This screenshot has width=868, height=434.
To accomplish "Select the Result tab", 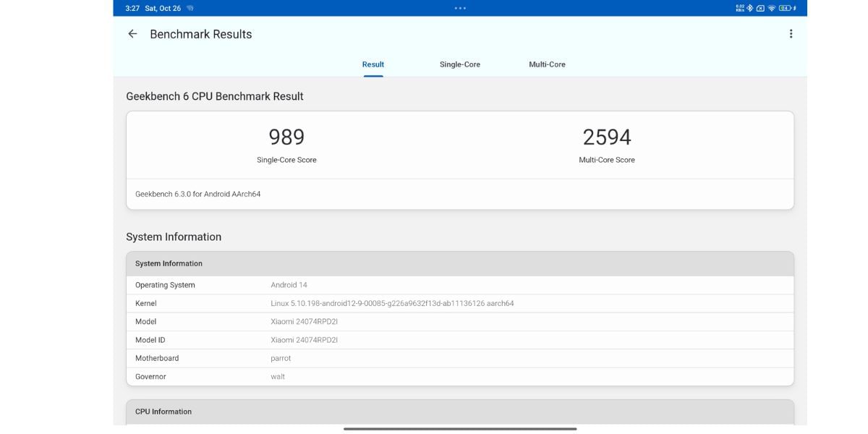I will 373,64.
